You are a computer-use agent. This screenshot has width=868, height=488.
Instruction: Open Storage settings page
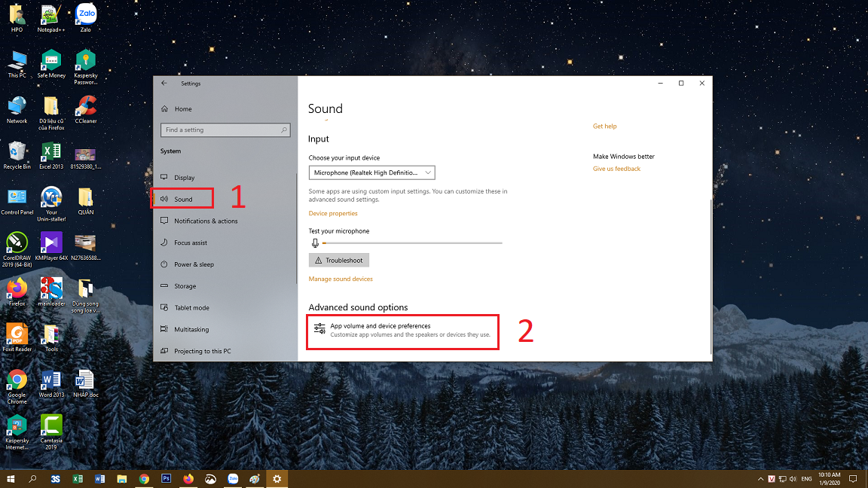coord(185,286)
